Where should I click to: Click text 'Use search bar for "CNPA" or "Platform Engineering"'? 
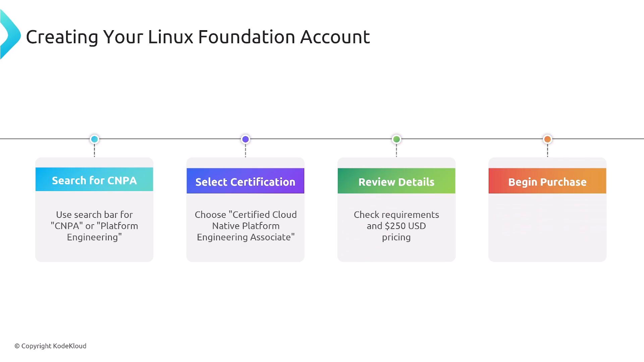[x=94, y=226]
